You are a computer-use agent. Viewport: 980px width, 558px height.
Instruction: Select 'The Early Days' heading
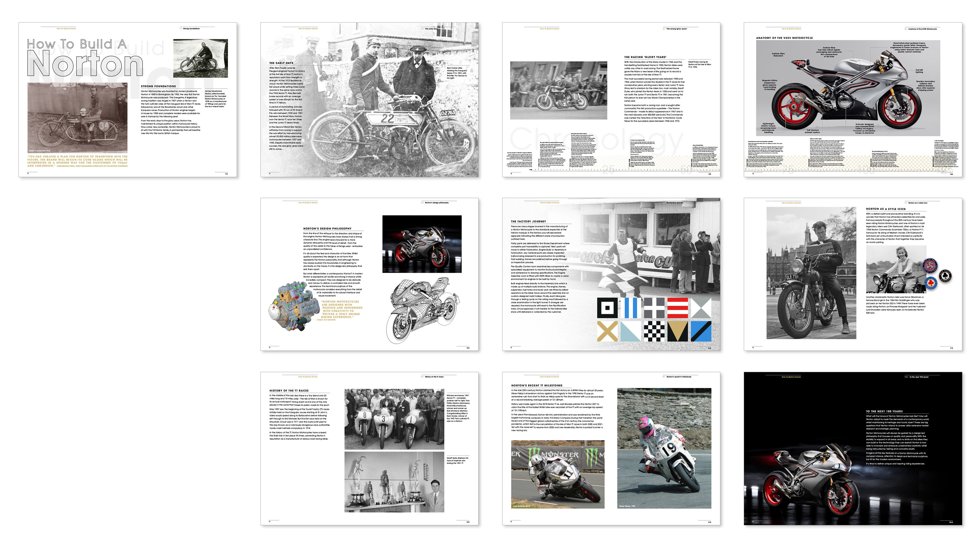pos(281,63)
